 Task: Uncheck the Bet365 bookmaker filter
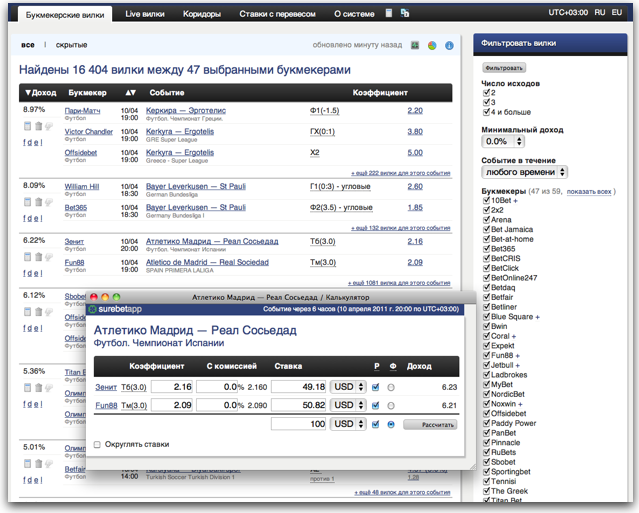click(x=486, y=249)
